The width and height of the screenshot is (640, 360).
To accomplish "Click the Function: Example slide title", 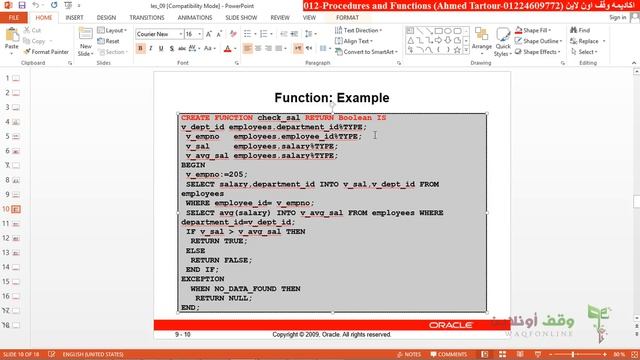I will 332,98.
